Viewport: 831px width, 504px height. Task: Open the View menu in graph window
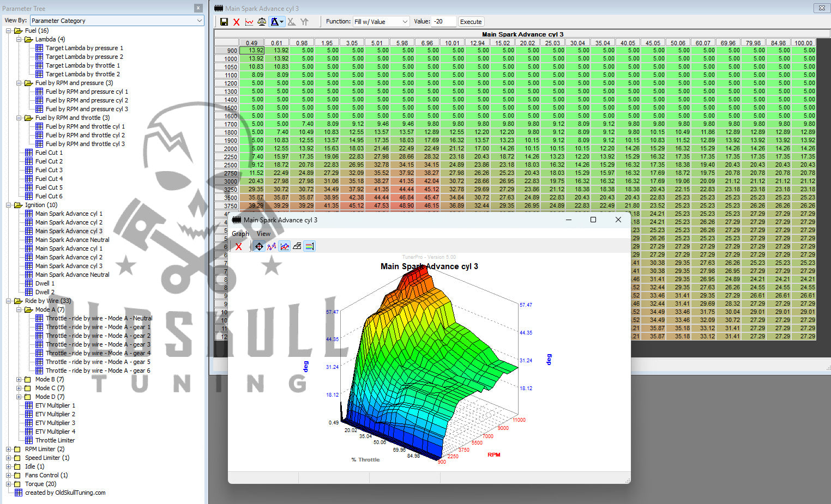point(263,234)
